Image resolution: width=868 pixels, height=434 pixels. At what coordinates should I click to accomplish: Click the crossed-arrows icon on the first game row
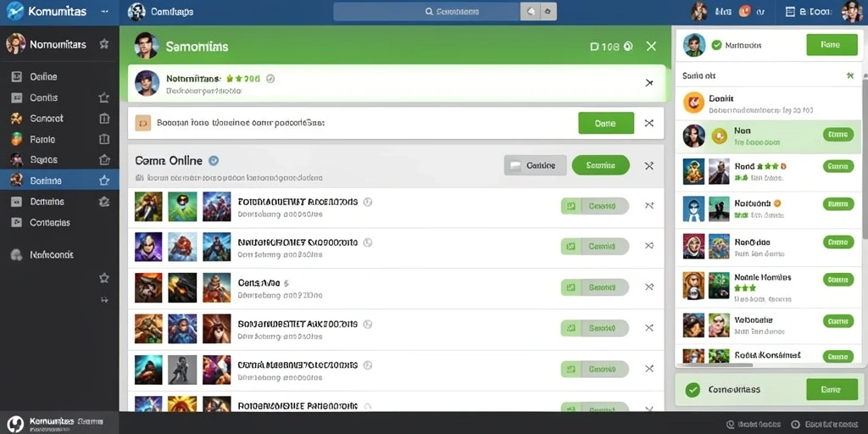[x=649, y=206]
